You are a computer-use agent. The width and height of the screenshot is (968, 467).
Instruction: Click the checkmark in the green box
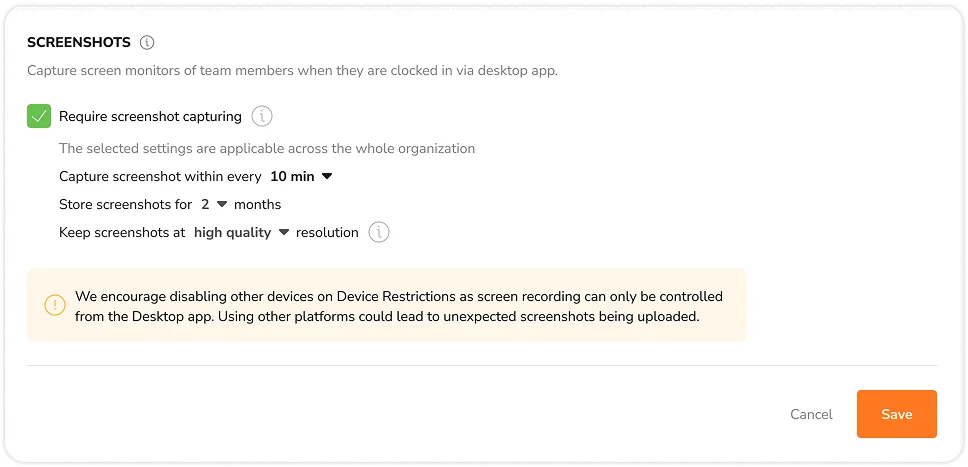point(39,116)
